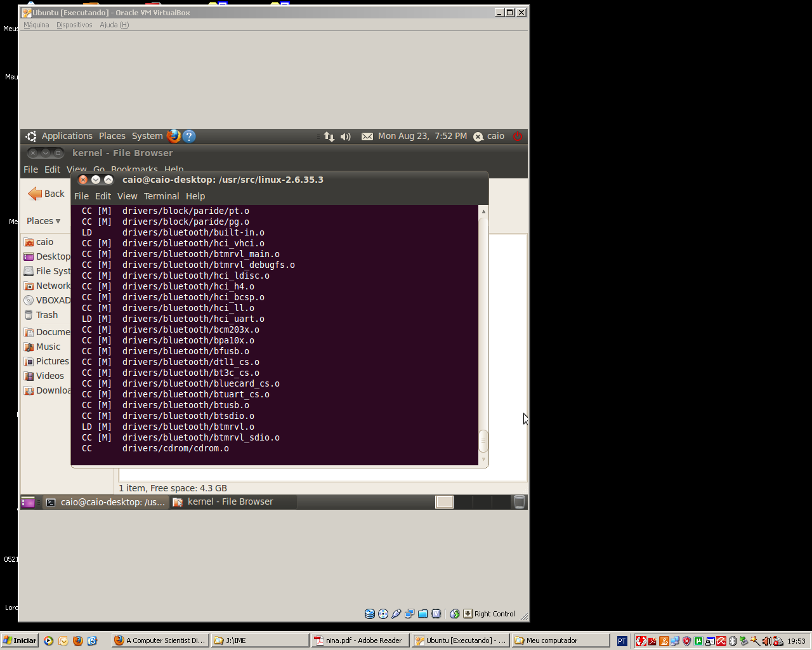Image resolution: width=812 pixels, height=650 pixels.
Task: Switch to the first workspace in switcher
Action: pyautogui.click(x=444, y=502)
